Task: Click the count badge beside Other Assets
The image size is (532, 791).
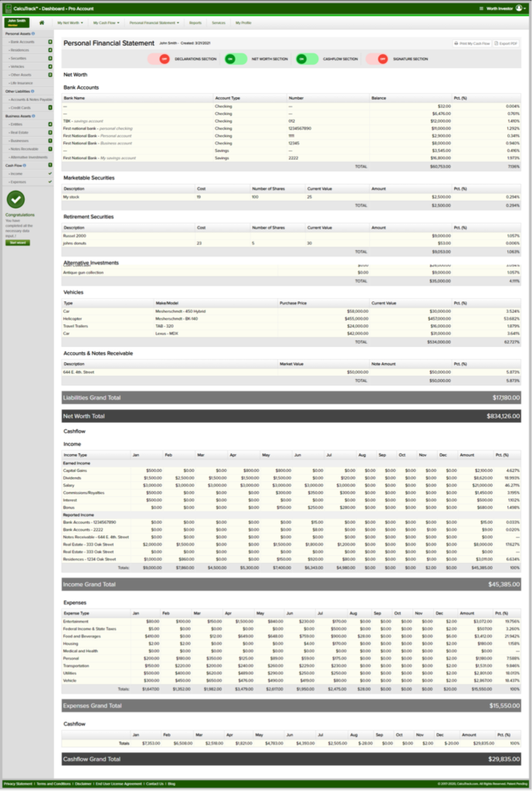Action: tap(50, 75)
